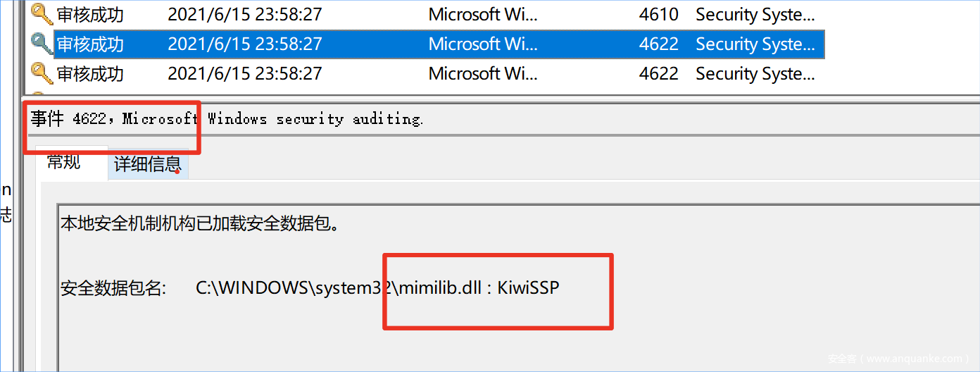Viewport: 980px width, 372px height.
Task: Click the Microsoft Wi... source in the unselected 4622 row
Action: point(483,73)
